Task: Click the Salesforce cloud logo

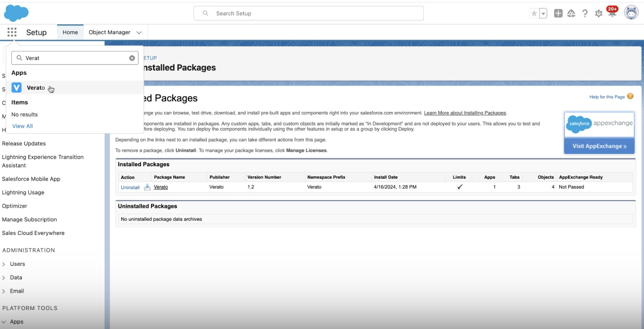Action: pos(16,13)
